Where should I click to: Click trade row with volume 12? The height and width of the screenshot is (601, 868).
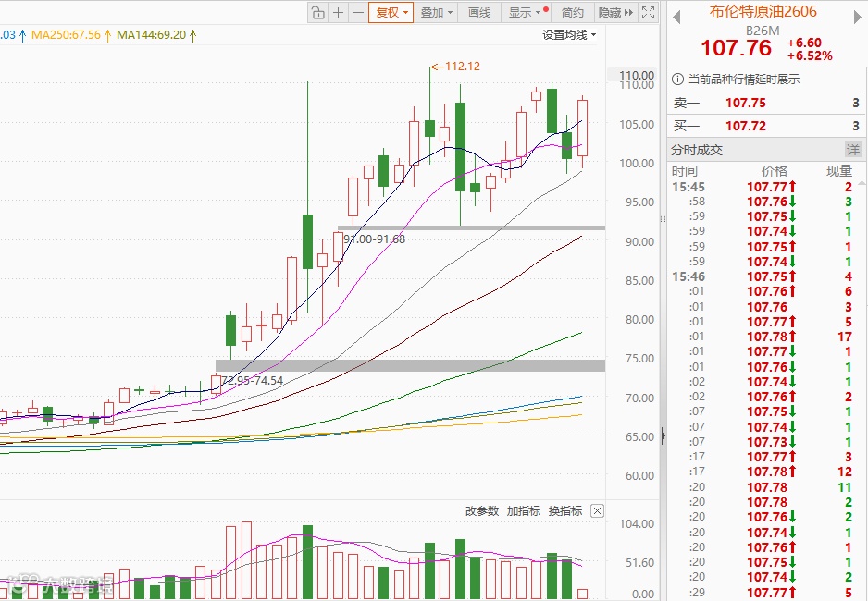[x=763, y=472]
